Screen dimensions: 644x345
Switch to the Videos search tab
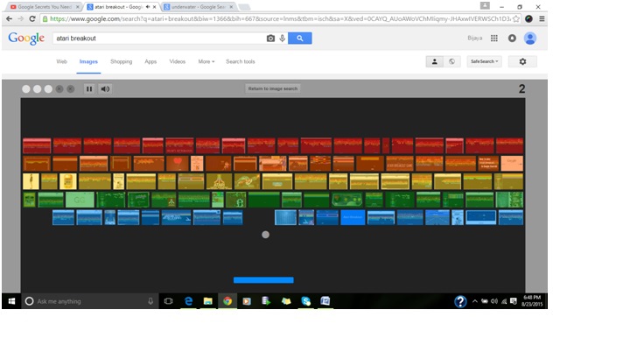pos(178,61)
